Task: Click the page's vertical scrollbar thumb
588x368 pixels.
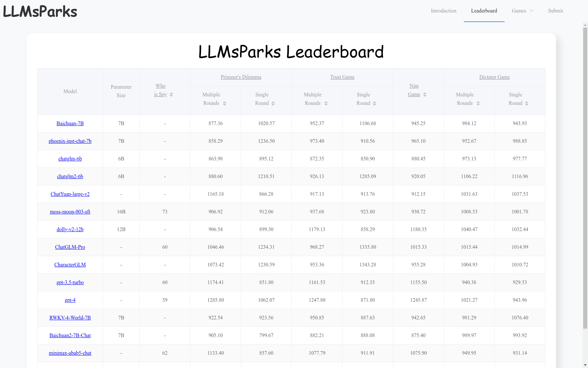Action: click(585, 178)
